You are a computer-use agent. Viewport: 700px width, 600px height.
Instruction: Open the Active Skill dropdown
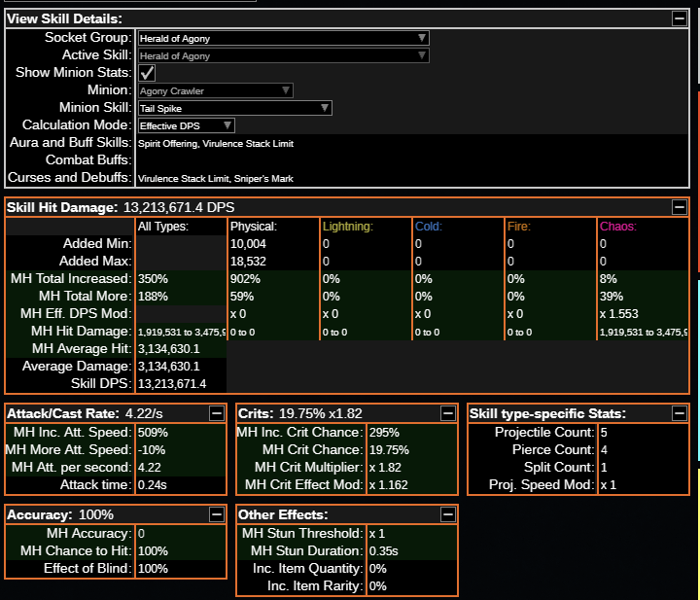[284, 55]
